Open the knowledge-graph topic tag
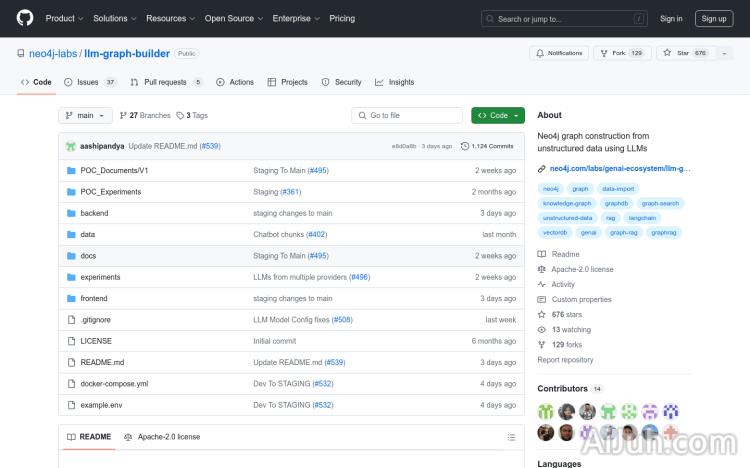750x468 pixels. coord(566,203)
